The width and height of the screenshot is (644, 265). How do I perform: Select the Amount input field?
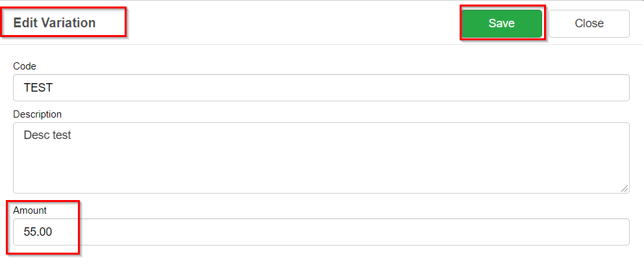click(x=321, y=232)
